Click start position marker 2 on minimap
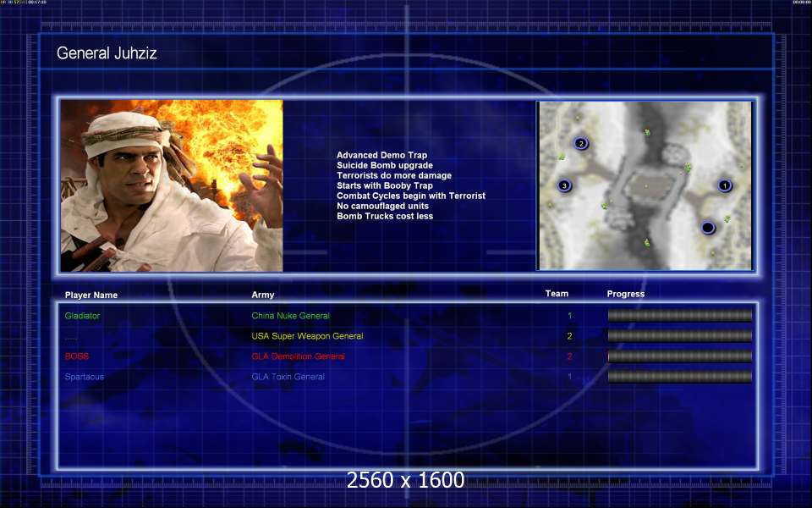The image size is (812, 508). click(x=581, y=144)
